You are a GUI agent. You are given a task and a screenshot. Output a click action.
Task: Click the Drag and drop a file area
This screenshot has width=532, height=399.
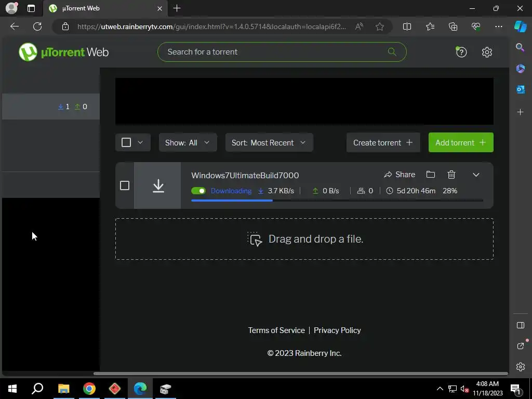click(304, 239)
